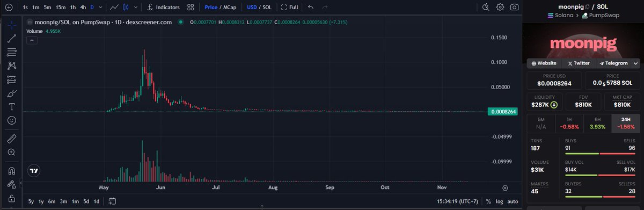Image resolution: width=644 pixels, height=210 pixels.
Task: Select the 1m timeframe
Action: click(35, 8)
